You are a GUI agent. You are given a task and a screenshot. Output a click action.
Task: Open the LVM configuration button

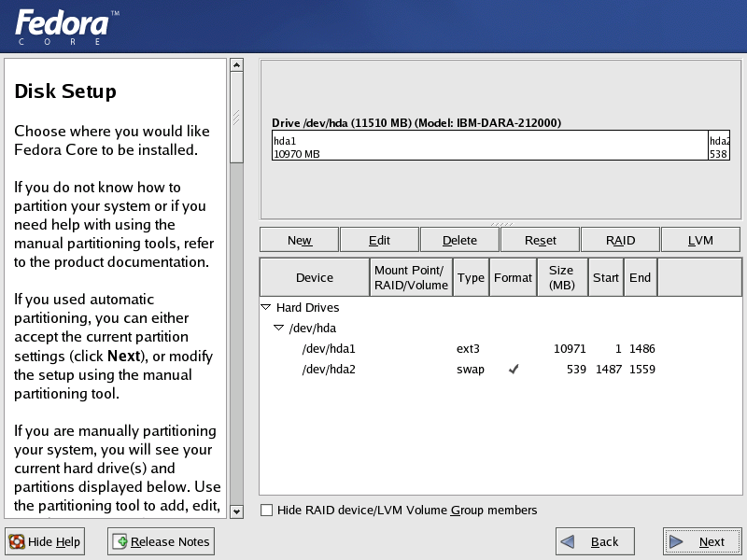[700, 240]
